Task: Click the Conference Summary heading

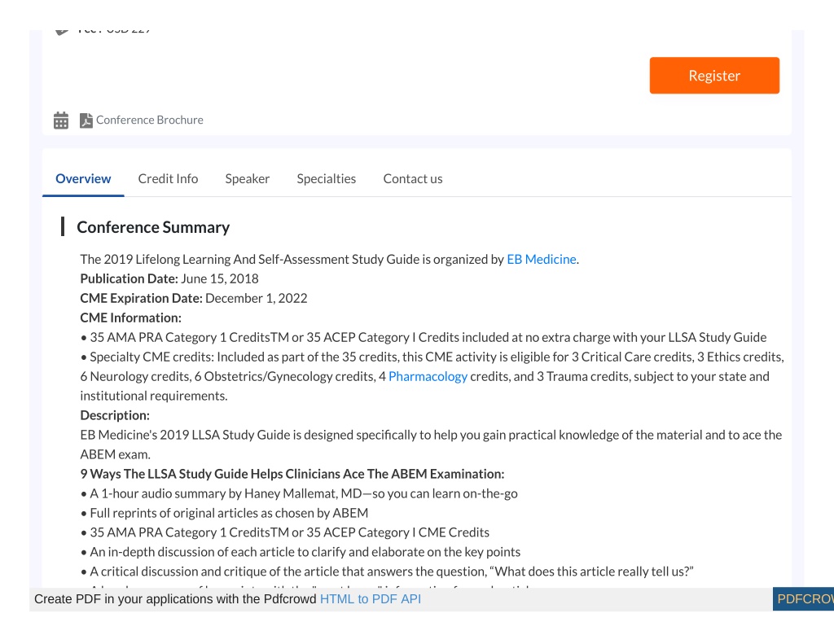Action: click(x=153, y=227)
